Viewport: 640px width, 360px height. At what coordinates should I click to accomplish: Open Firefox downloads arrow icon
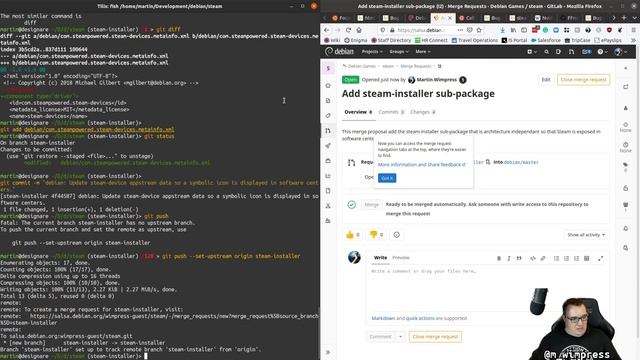(x=502, y=30)
